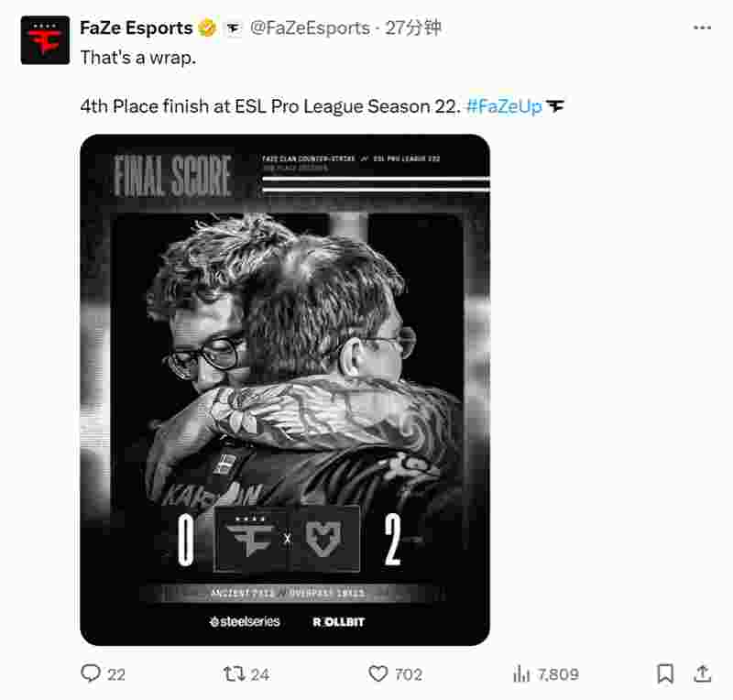Screen dimensions: 733x700
Task: Open the reply comment icon
Action: (91, 673)
